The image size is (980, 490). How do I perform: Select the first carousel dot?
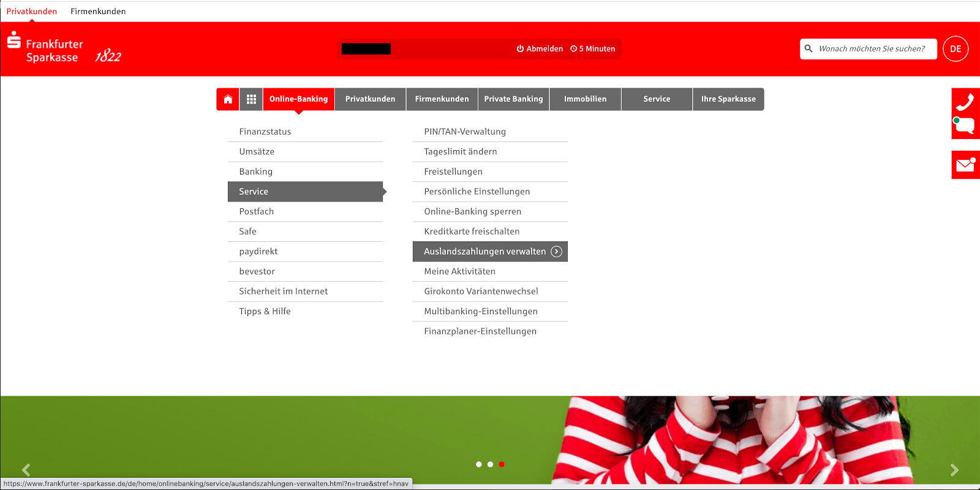coord(479,464)
